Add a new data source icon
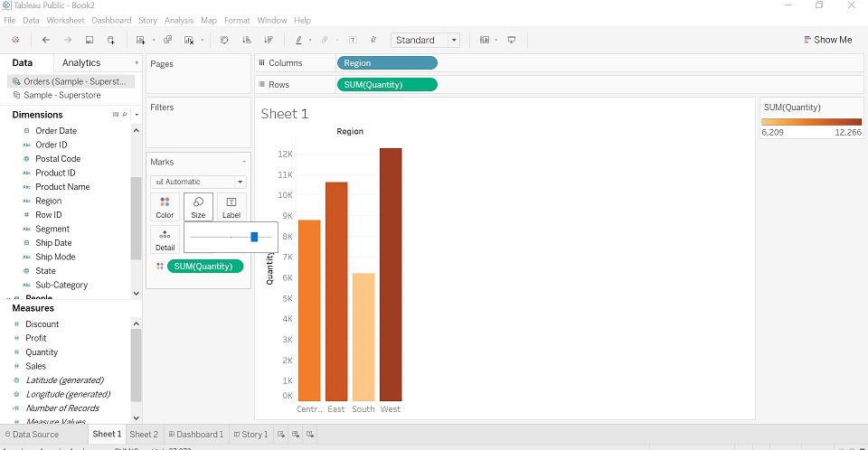The image size is (868, 450). click(x=110, y=40)
